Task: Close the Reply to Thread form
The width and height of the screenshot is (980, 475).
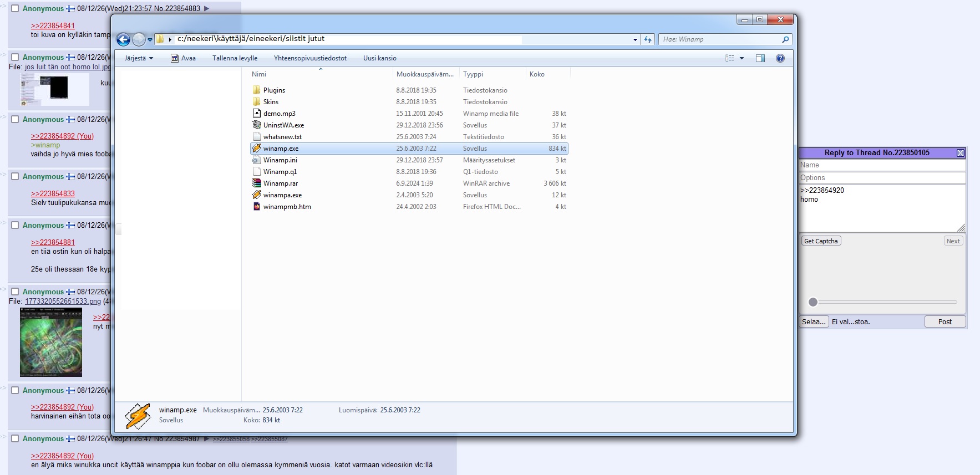Action: 961,153
